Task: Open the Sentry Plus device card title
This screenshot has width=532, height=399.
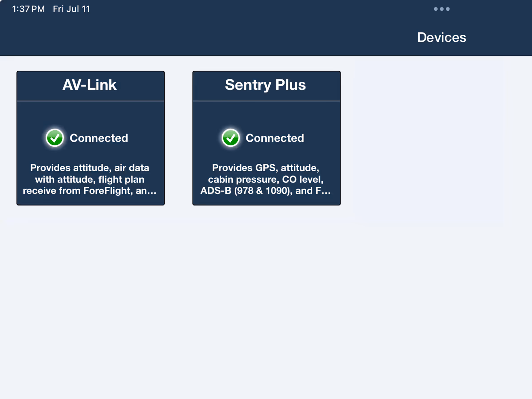Action: pyautogui.click(x=265, y=85)
